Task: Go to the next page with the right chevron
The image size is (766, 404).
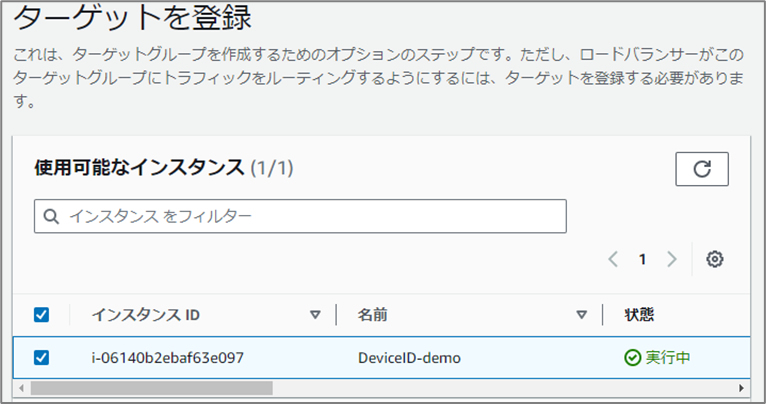Action: [672, 259]
